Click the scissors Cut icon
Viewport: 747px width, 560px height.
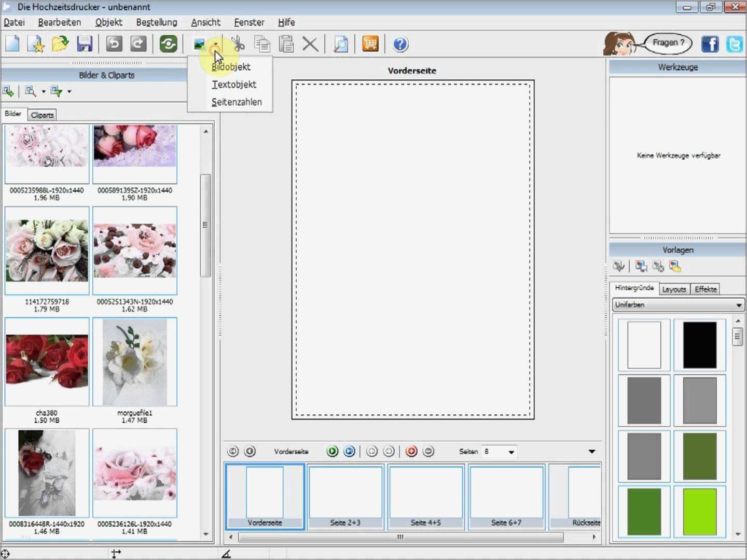[238, 44]
